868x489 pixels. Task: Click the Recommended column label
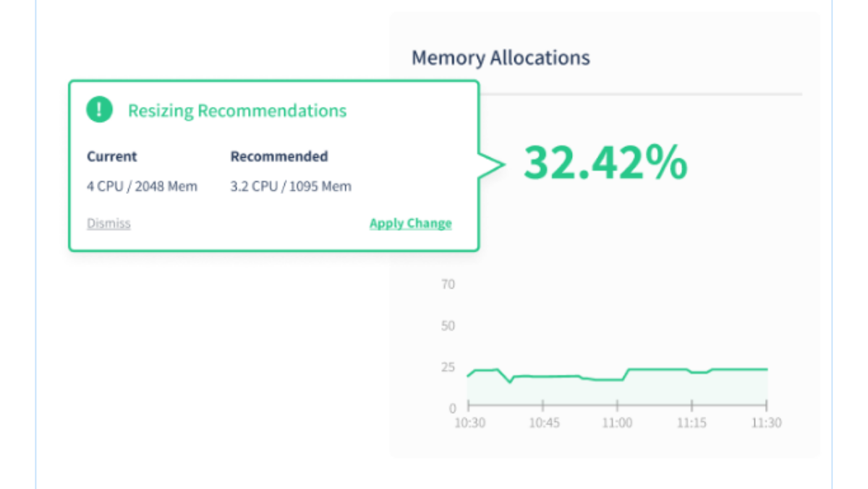278,156
